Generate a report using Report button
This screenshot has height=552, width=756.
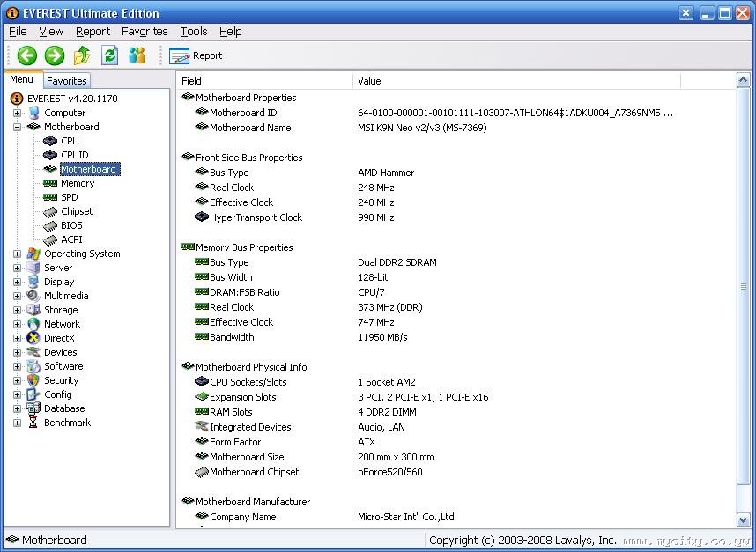[196, 55]
